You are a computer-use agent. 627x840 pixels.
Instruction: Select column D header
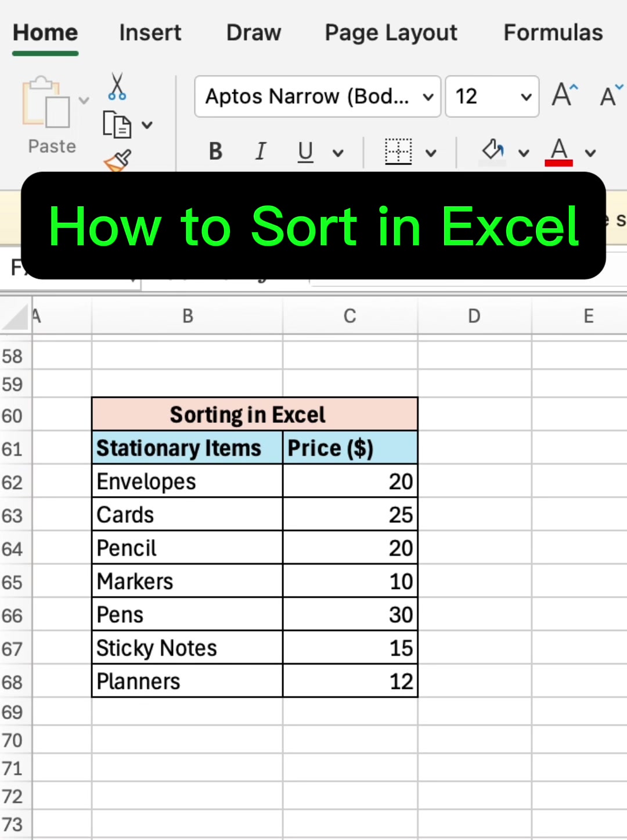click(474, 317)
